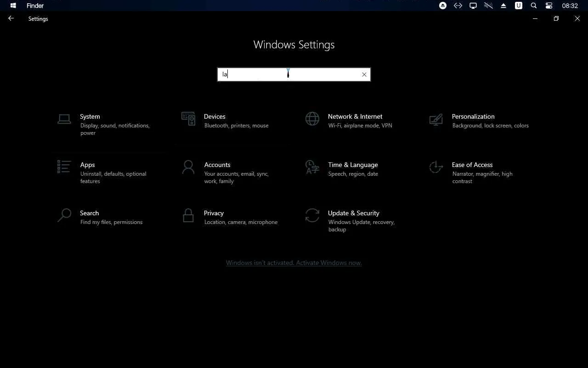The image size is (588, 368).
Task: Click the Privacy padlock icon
Action: coord(188,215)
